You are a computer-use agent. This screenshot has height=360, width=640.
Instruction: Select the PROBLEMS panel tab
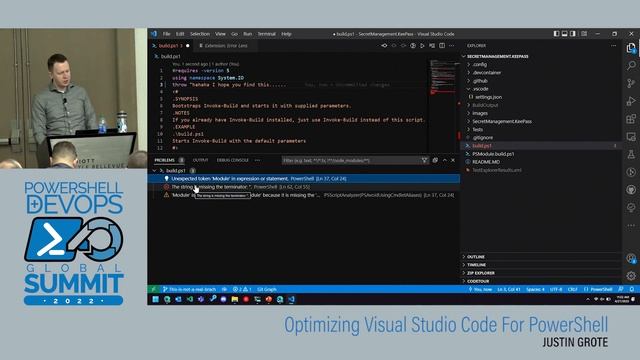click(x=164, y=160)
